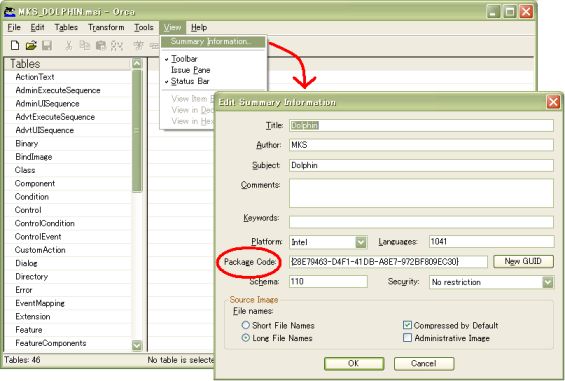565x381 pixels.
Task: Choose Issue Pane in View menu
Action: [190, 70]
